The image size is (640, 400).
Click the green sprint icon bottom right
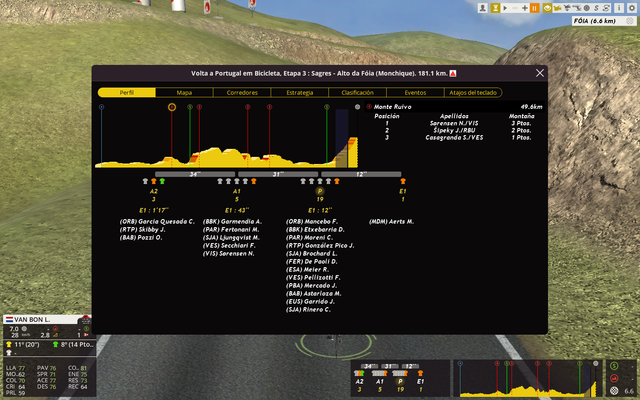click(614, 366)
